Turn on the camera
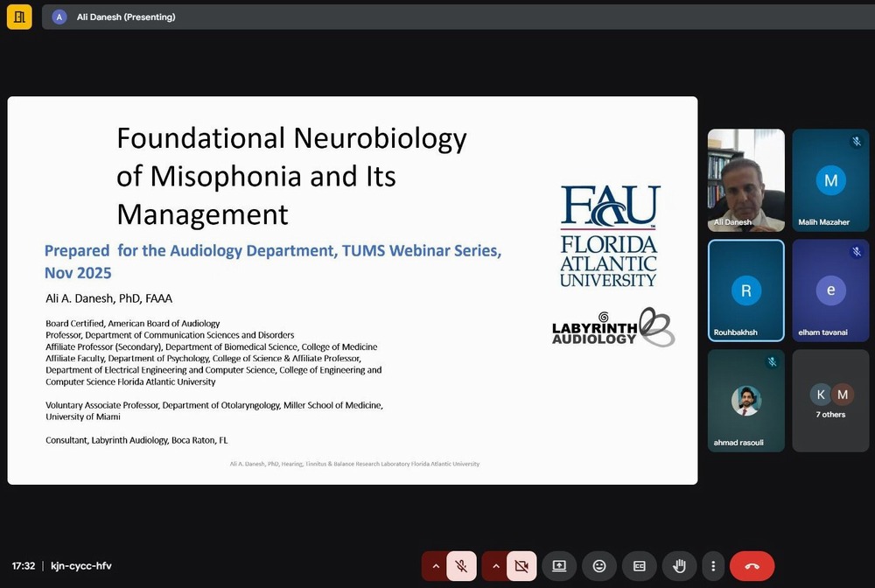 coord(521,566)
